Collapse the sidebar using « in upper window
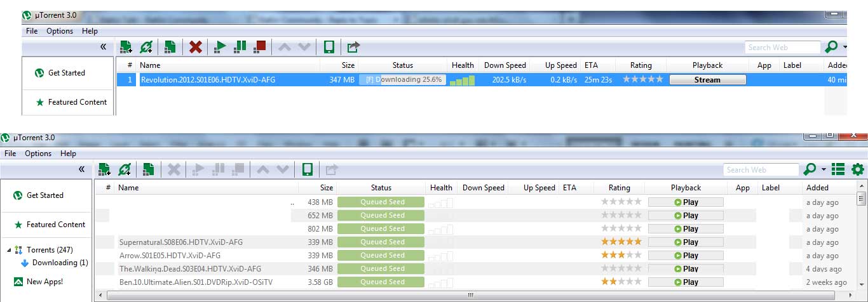The height and width of the screenshot is (302, 868). pyautogui.click(x=103, y=46)
